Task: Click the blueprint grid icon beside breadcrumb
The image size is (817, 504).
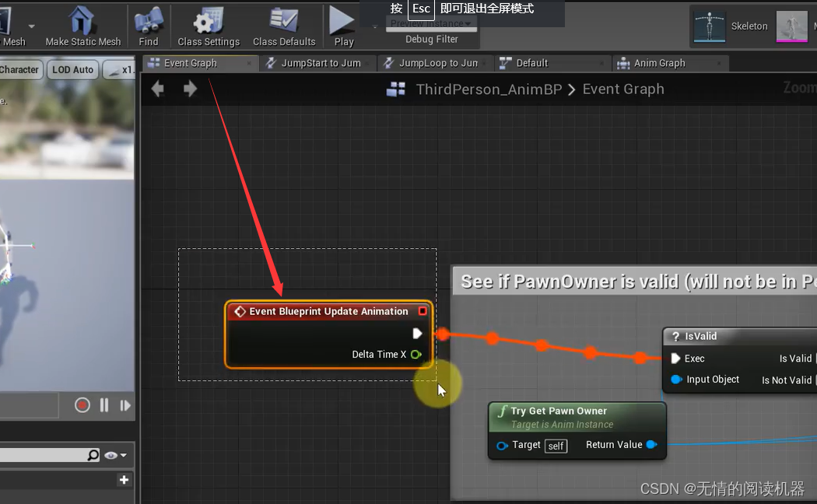Action: [x=396, y=89]
